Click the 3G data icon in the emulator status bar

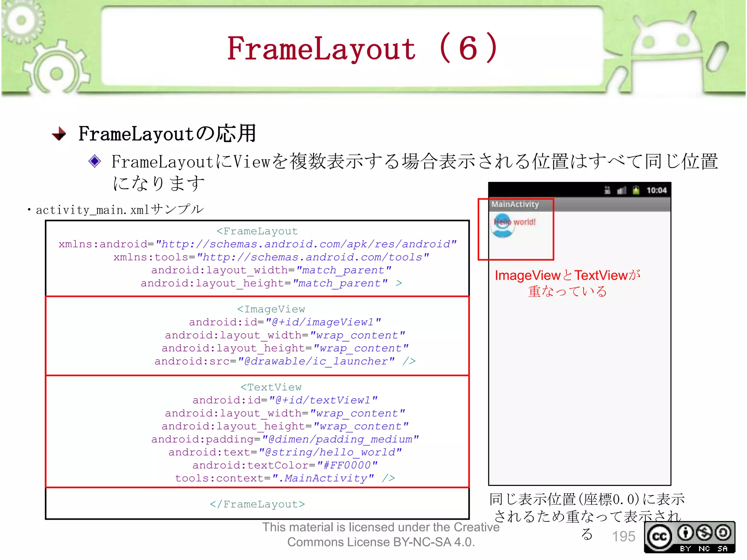pyautogui.click(x=607, y=190)
